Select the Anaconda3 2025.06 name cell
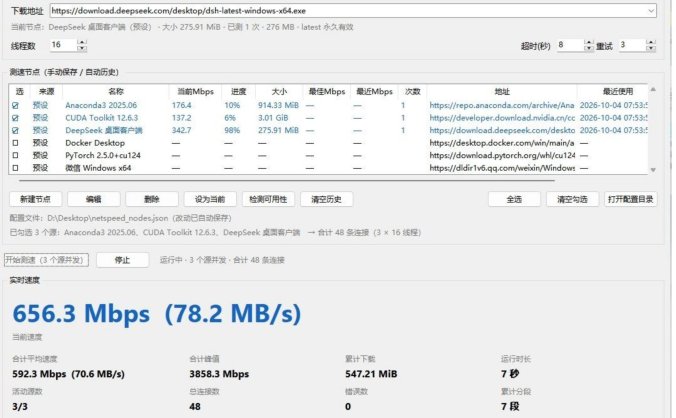The width and height of the screenshot is (676, 418). coord(101,105)
